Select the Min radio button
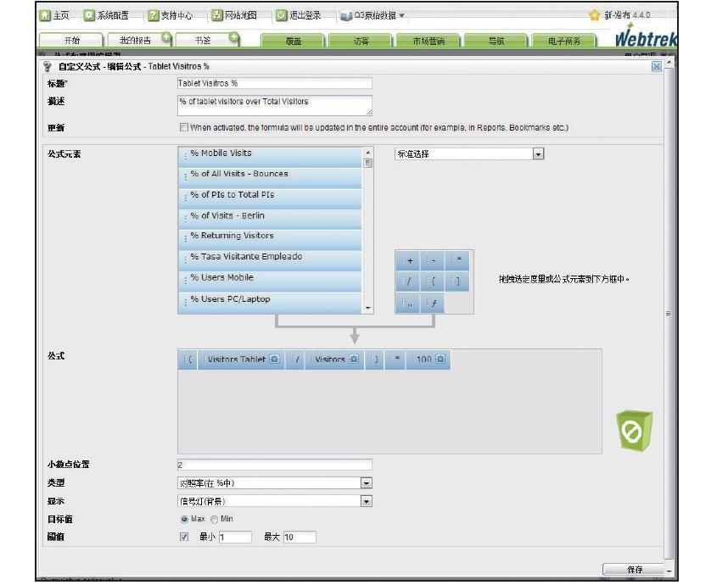Screen dimensions: 728x585 tap(214, 519)
